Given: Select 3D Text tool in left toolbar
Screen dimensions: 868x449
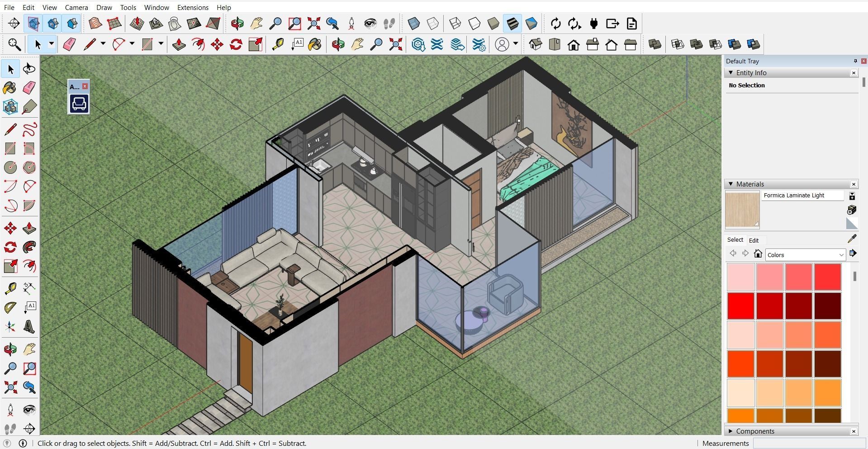Looking at the screenshot, I should tap(29, 327).
